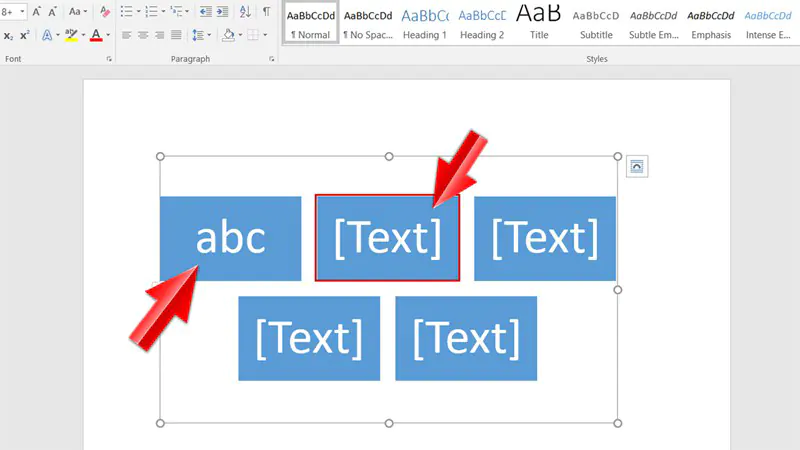Select the SmartArt box containing abc
800x450 pixels.
pyautogui.click(x=231, y=238)
